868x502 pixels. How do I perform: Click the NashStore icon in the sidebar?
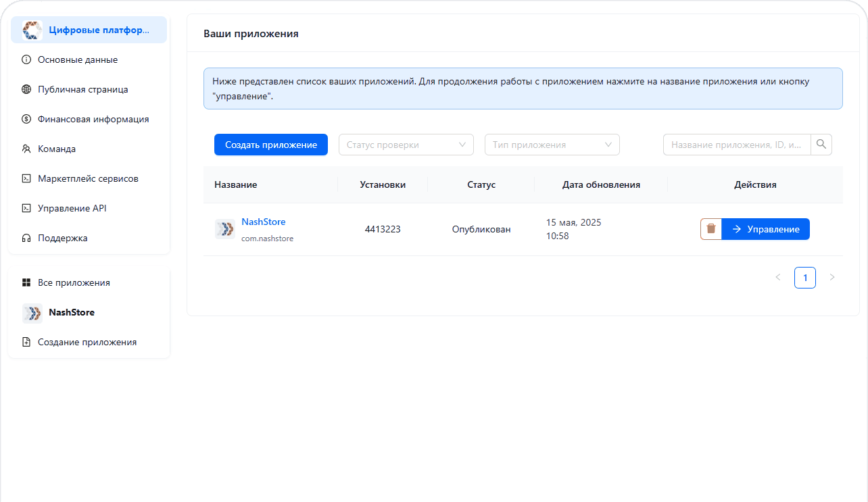[x=32, y=313]
